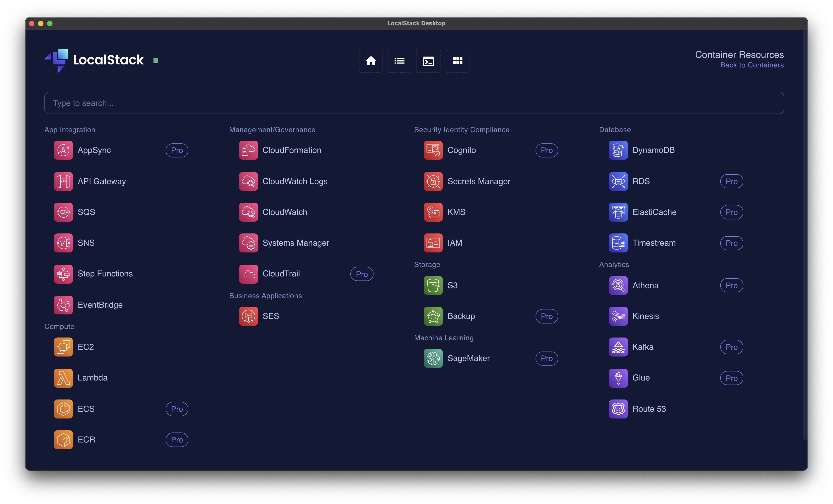The width and height of the screenshot is (833, 504).
Task: Open the Kafka icon
Action: pos(618,347)
